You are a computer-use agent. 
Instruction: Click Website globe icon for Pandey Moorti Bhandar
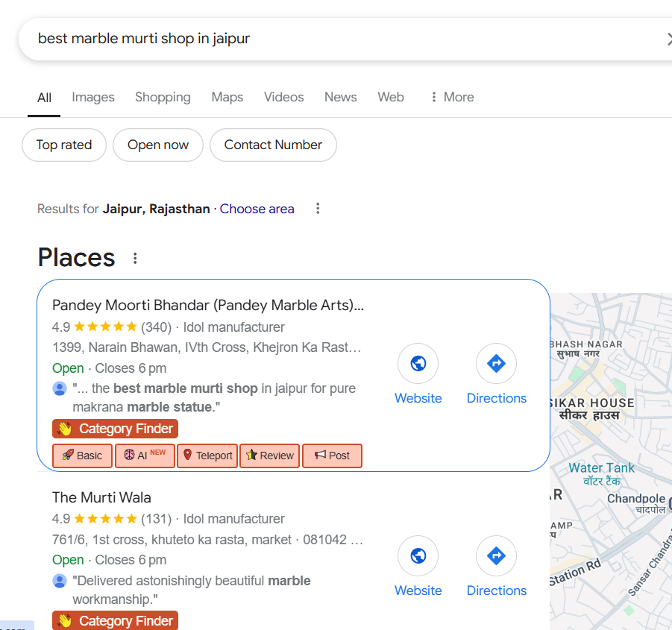pyautogui.click(x=418, y=364)
